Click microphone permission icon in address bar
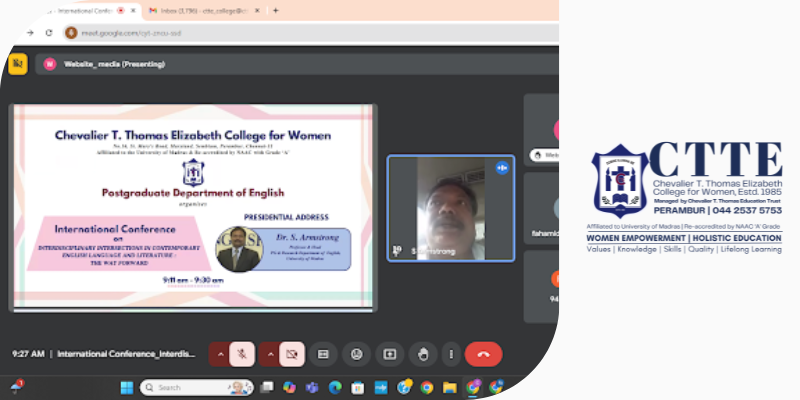Viewport: 800px width, 400px height. point(71,33)
